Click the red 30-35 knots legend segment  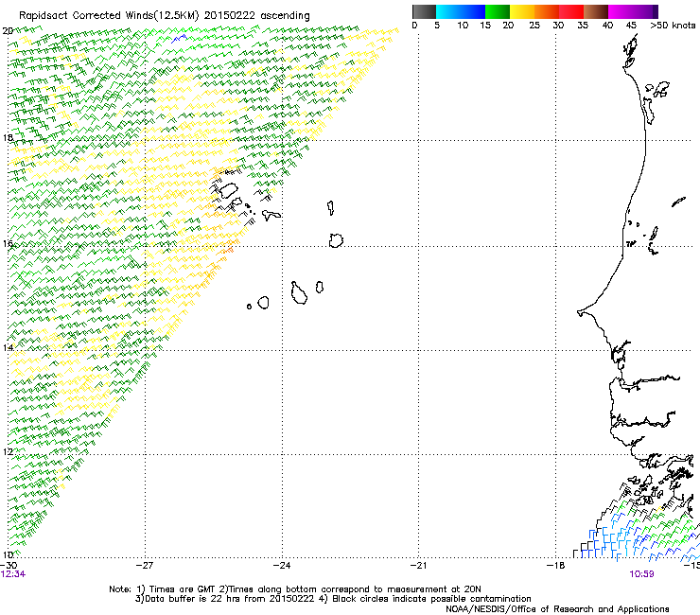[x=571, y=11]
